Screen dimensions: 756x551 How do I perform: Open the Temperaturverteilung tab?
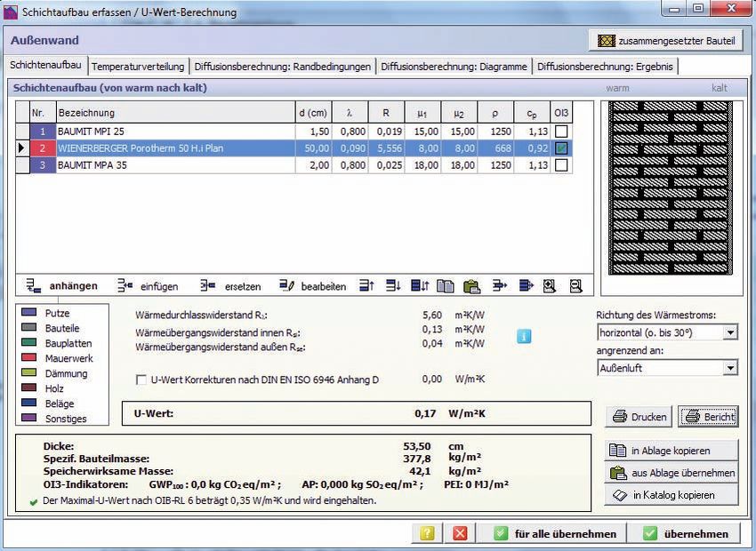(138, 67)
